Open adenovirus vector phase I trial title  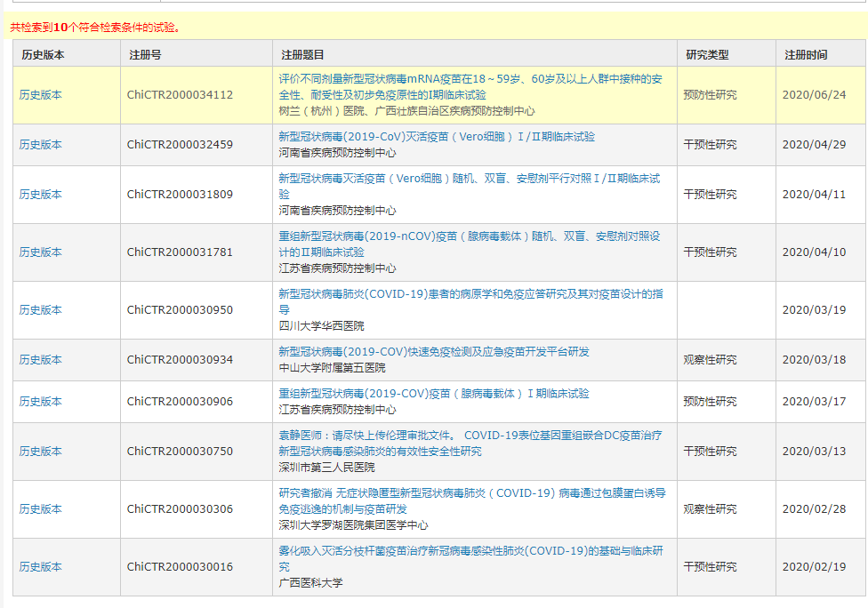pos(433,393)
